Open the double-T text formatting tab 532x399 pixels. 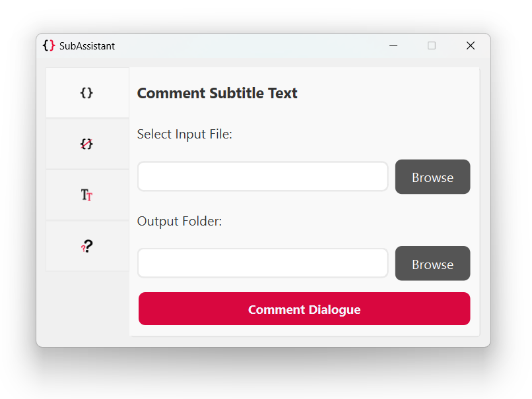86,195
